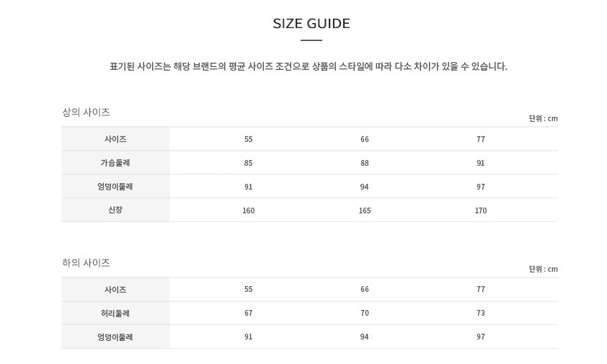Screen dimensions: 607x364
Task: Select the height value 170 cell
Action: [x=481, y=210]
